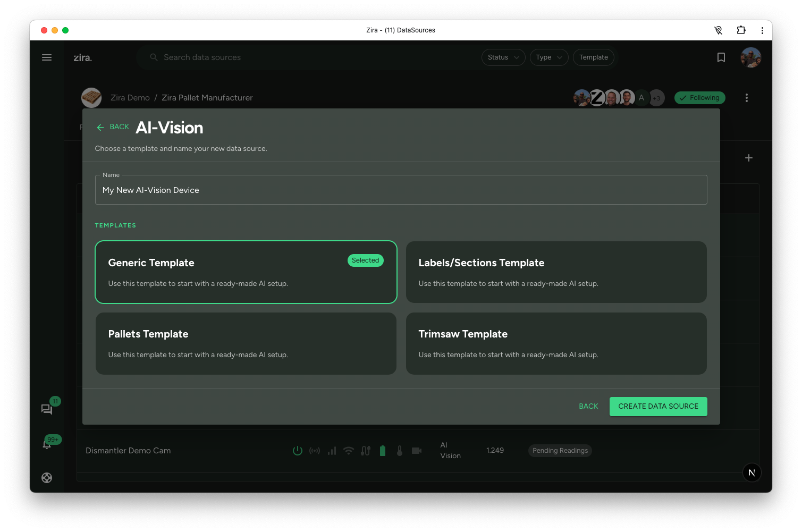Click the +3 additional members avatar
Screen dimensions: 802x532
pos(657,98)
